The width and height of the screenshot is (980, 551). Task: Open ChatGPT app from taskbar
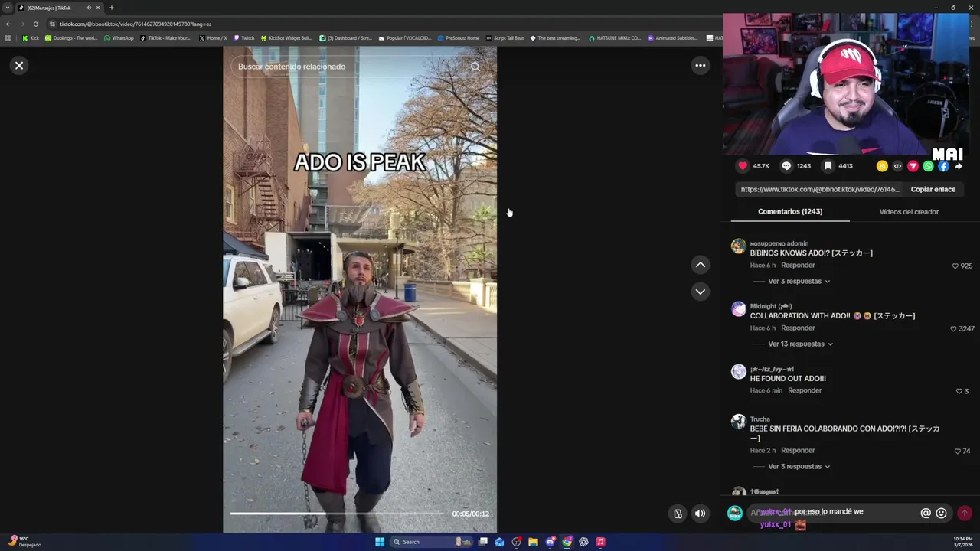(583, 542)
